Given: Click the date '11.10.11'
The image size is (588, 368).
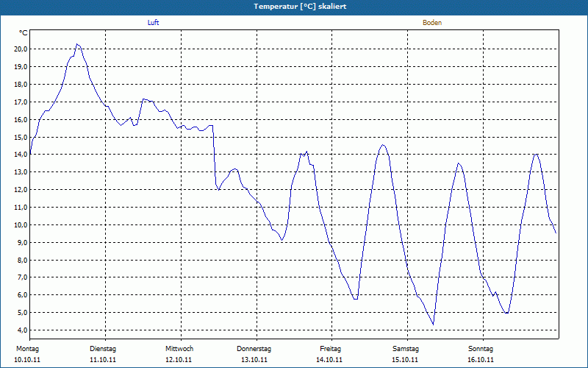Looking at the screenshot, I should 103,360.
